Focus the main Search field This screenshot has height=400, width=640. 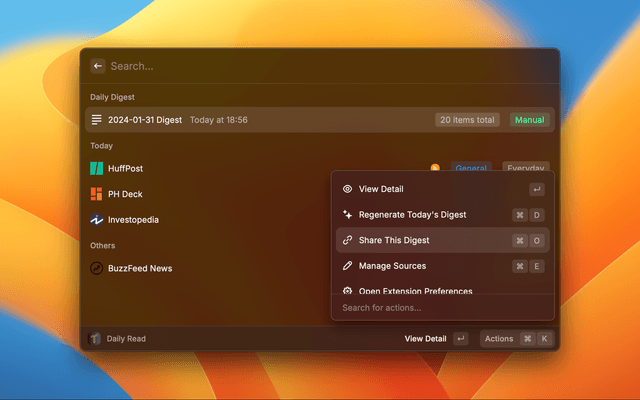(300, 66)
